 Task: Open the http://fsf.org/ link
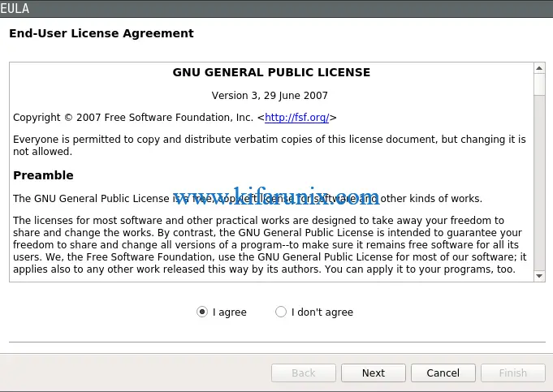(297, 118)
